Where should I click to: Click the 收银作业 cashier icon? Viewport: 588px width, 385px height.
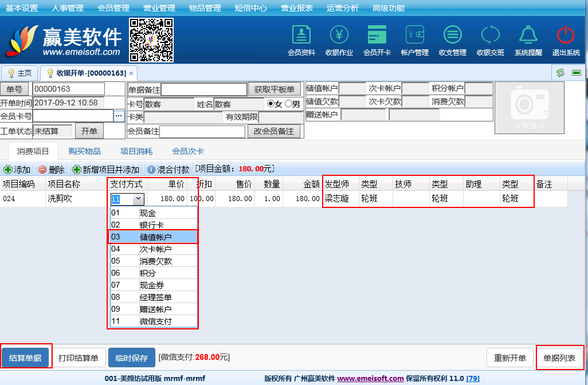pyautogui.click(x=339, y=39)
